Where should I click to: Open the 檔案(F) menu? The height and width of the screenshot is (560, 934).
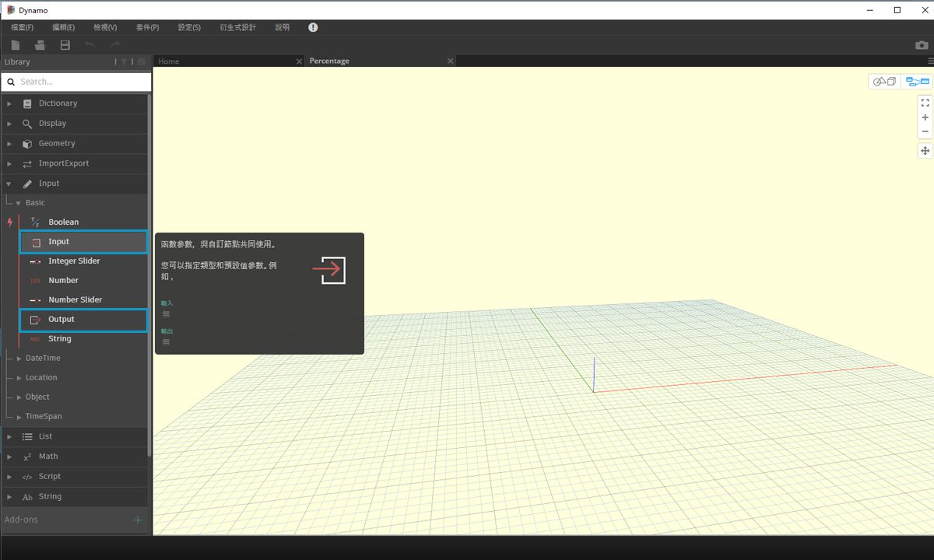22,27
